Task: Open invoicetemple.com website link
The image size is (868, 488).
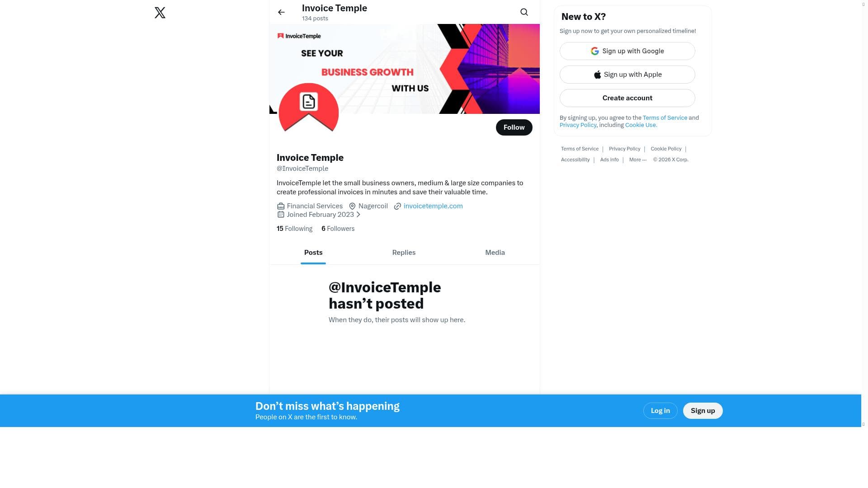Action: (433, 206)
